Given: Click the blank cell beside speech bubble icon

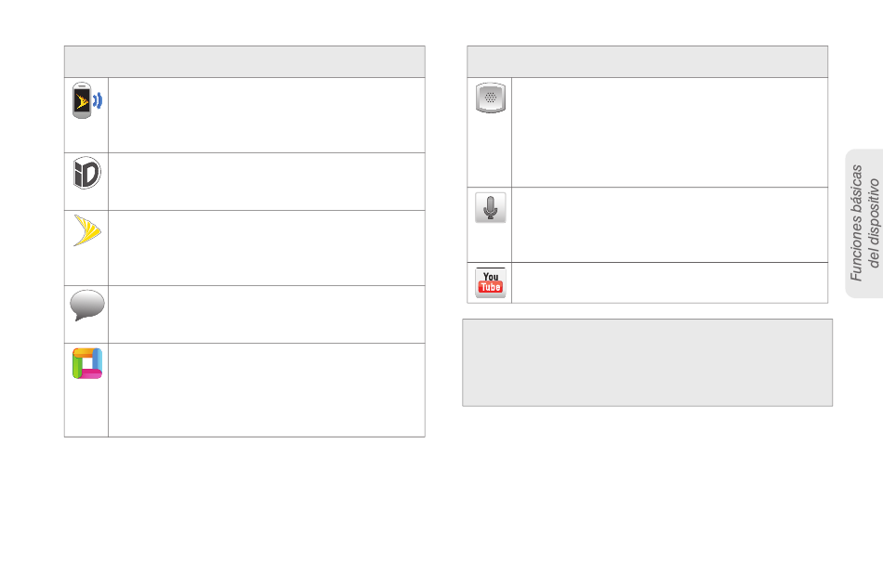Looking at the screenshot, I should [x=267, y=315].
